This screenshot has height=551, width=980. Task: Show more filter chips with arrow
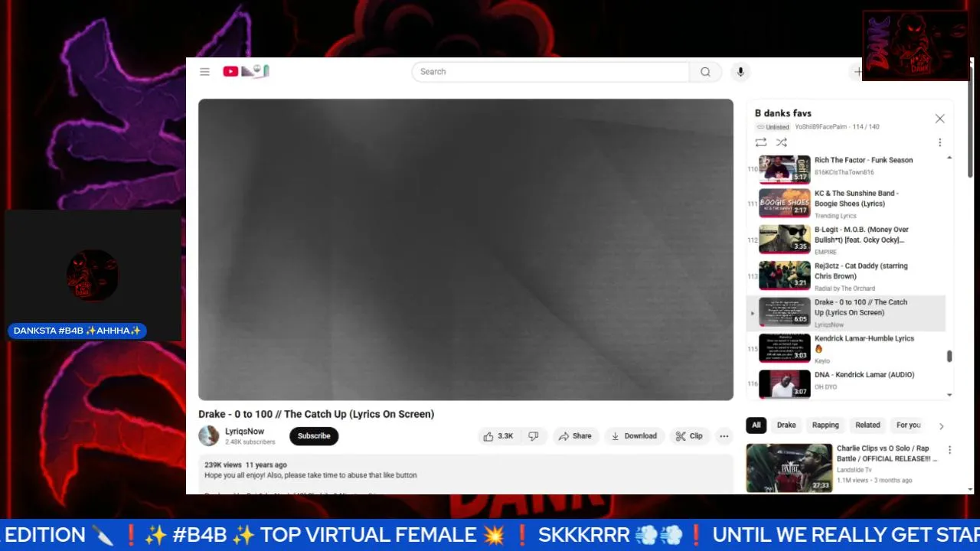941,426
